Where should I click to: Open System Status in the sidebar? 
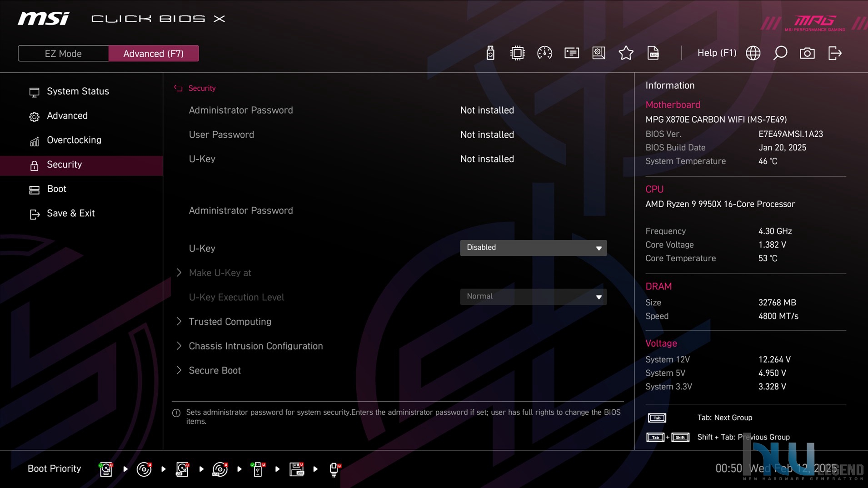point(81,91)
